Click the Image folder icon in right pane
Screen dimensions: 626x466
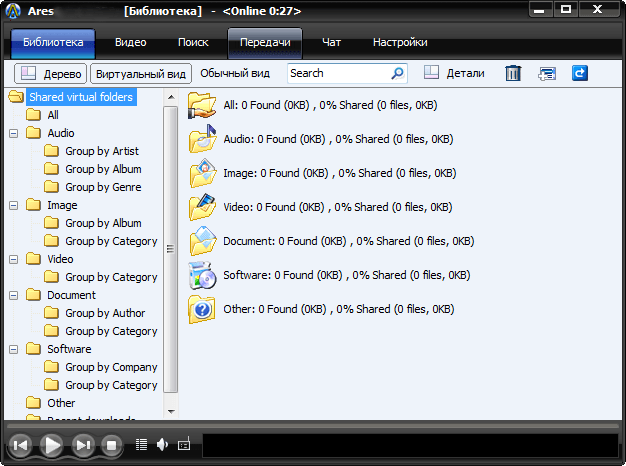[202, 173]
